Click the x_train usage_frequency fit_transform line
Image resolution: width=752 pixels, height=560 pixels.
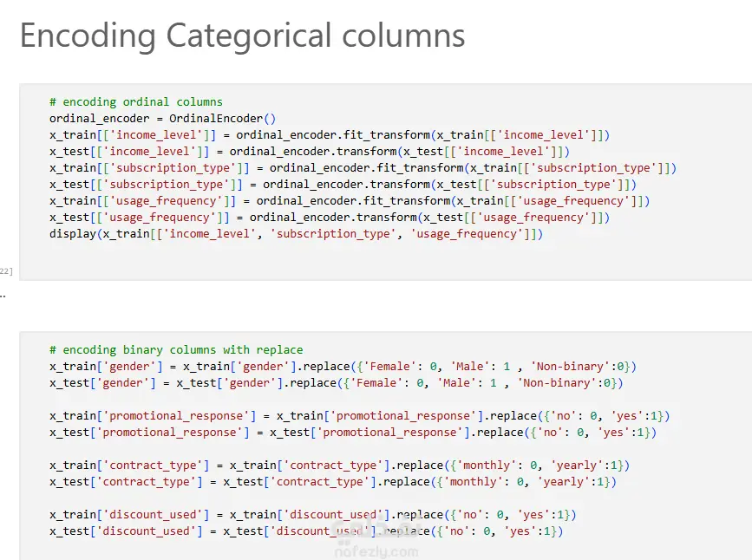[350, 201]
